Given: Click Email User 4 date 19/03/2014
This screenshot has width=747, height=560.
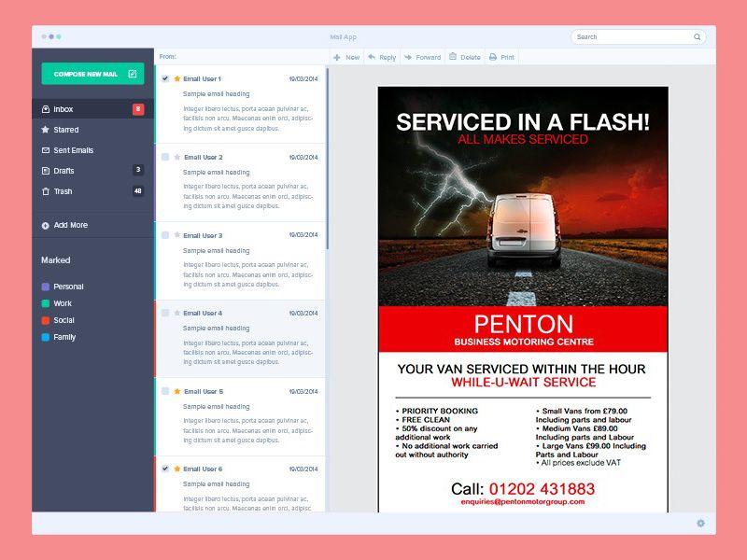Looking at the screenshot, I should click(303, 313).
